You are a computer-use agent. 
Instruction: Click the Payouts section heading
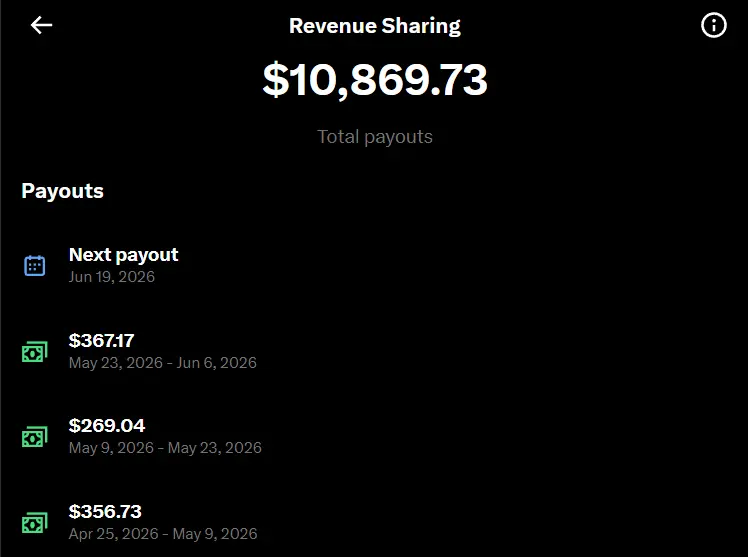point(62,191)
